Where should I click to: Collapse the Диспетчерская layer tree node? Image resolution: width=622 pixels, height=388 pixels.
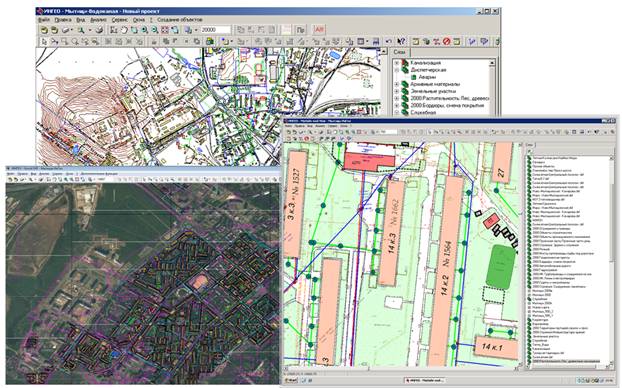[x=397, y=70]
